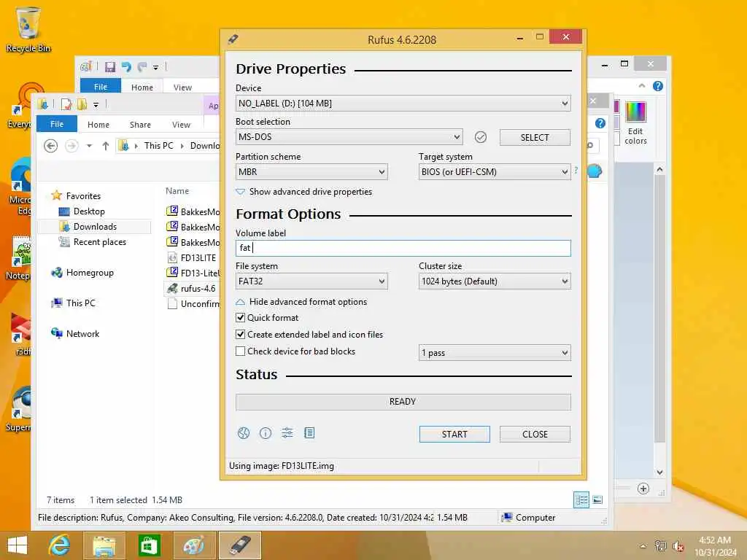Image resolution: width=747 pixels, height=560 pixels.
Task: Click Paint vertical scrollbar down arrow
Action: (659, 472)
